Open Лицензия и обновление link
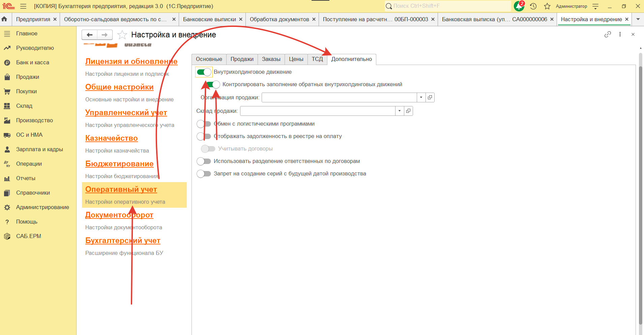This screenshot has height=335, width=644. pos(131,61)
